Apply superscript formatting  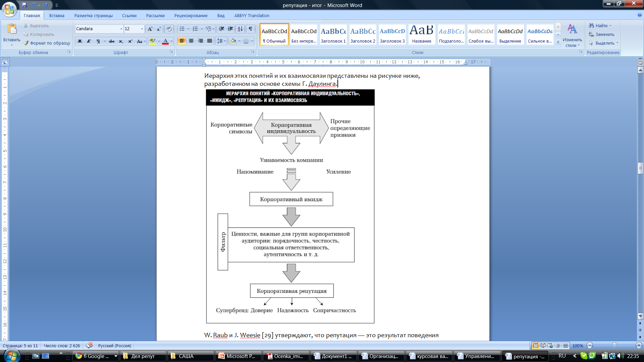click(130, 41)
